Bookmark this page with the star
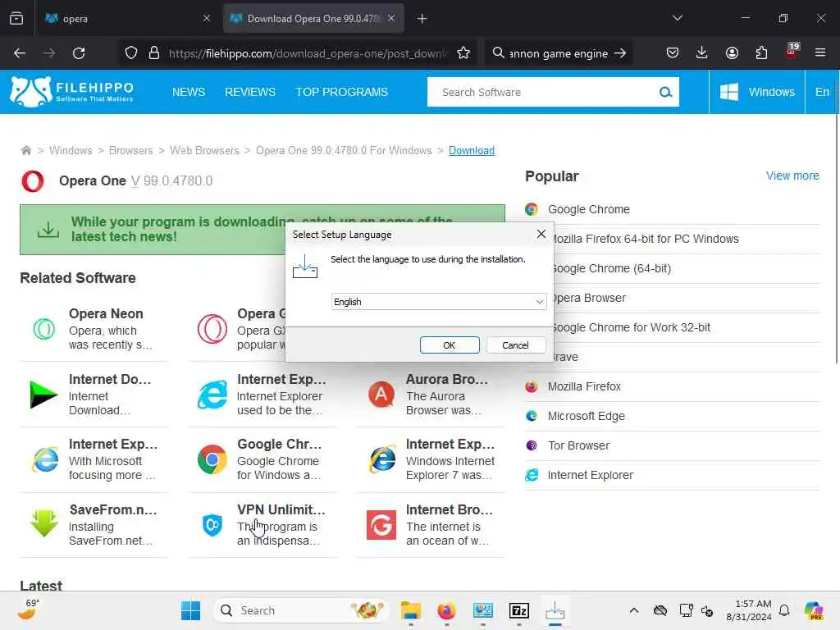This screenshot has height=630, width=840. tap(463, 53)
